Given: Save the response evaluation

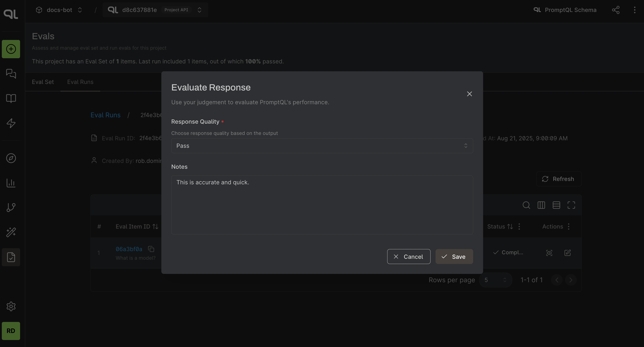Looking at the screenshot, I should [454, 257].
